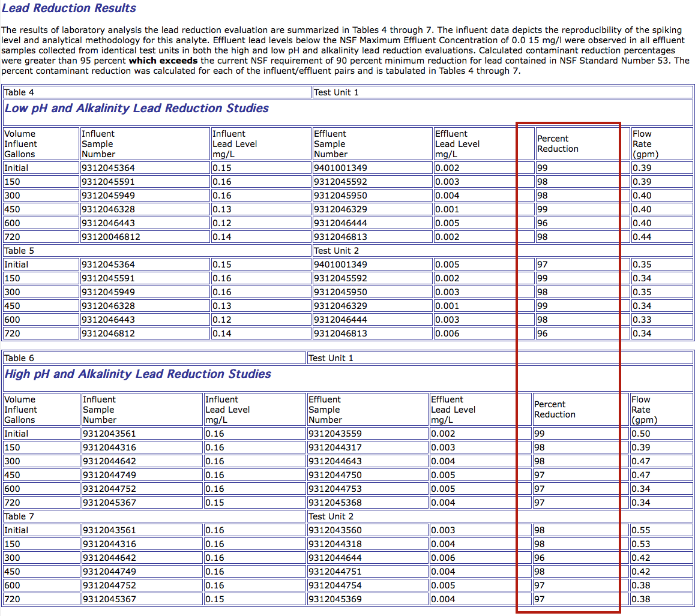Select the flow rate value 0.55

click(x=641, y=530)
